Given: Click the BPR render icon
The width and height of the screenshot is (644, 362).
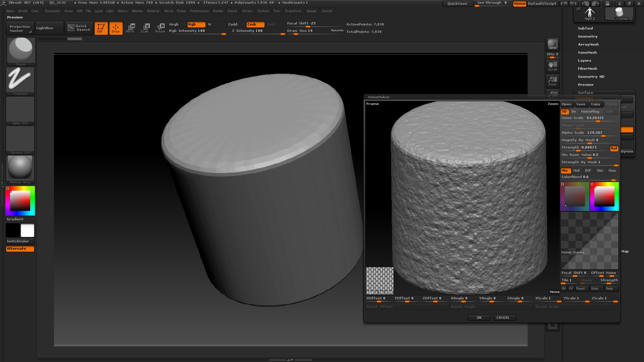Looking at the screenshot, I should tap(552, 45).
